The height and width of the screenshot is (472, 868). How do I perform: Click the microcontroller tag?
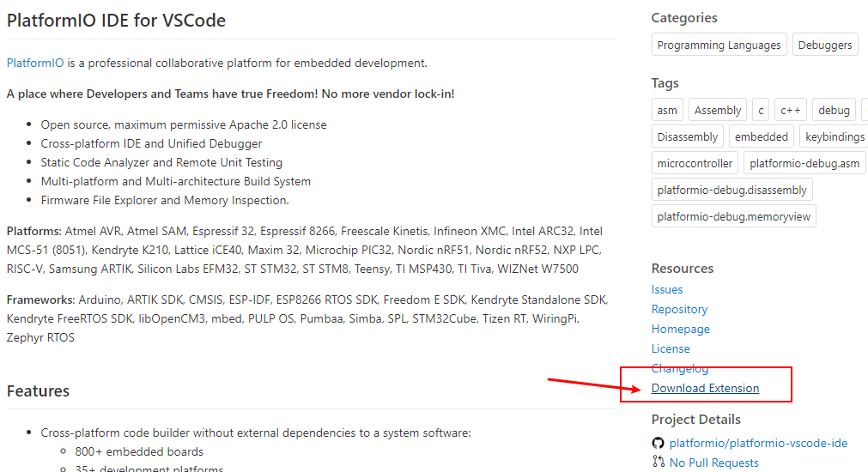(695, 163)
